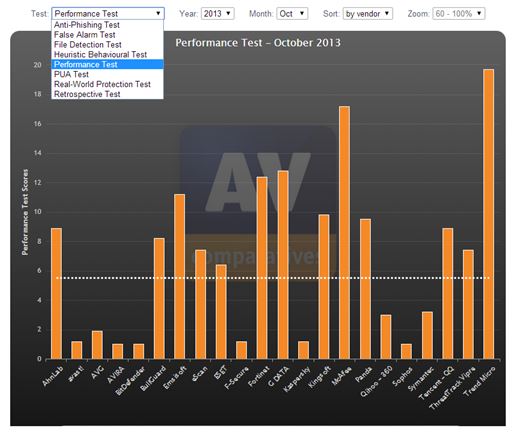Click the AhnLab bar in the chart
The image size is (516, 438).
[56, 294]
